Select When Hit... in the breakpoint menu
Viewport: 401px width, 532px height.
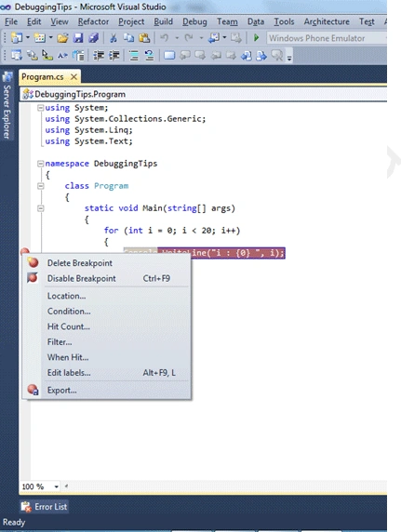click(x=107, y=357)
